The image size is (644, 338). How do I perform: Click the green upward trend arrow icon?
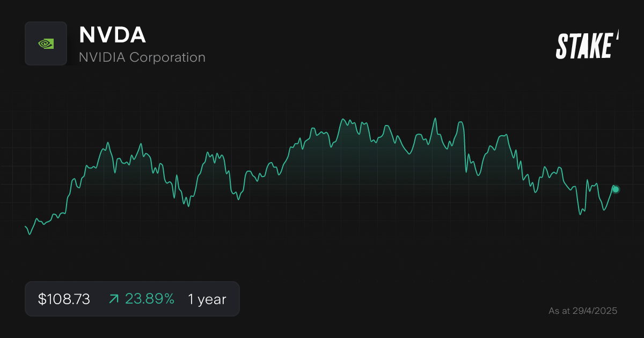[113, 299]
